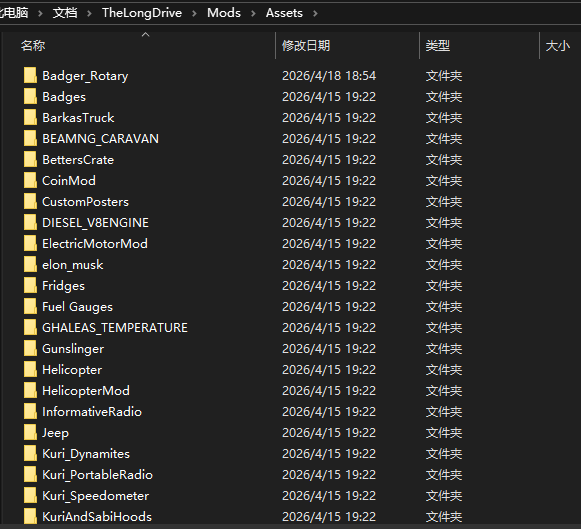Select the elon_musk folder icon
The image size is (581, 529).
(x=30, y=264)
